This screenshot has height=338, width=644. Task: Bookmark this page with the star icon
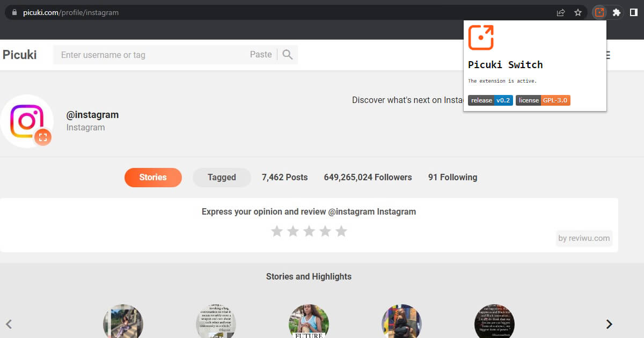(578, 12)
